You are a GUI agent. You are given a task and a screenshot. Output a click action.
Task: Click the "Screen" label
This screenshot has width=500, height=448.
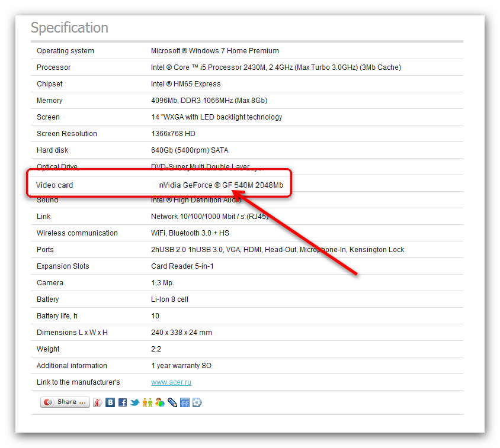click(48, 117)
